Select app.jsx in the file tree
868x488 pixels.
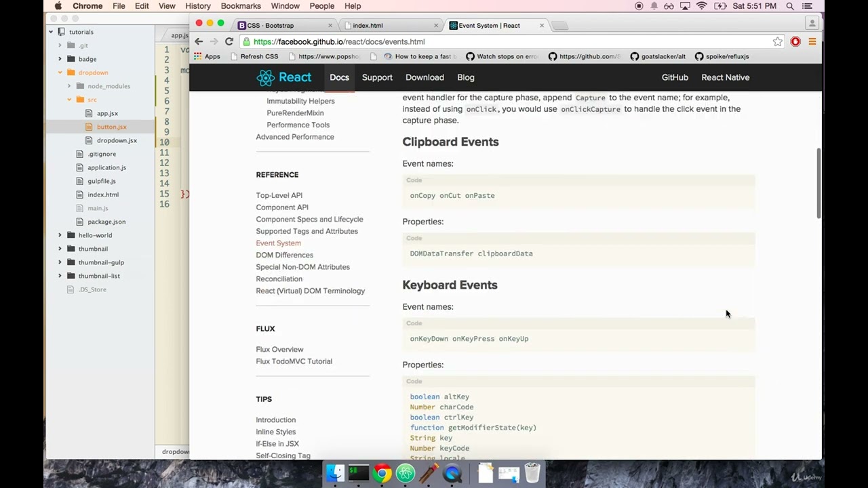point(107,113)
